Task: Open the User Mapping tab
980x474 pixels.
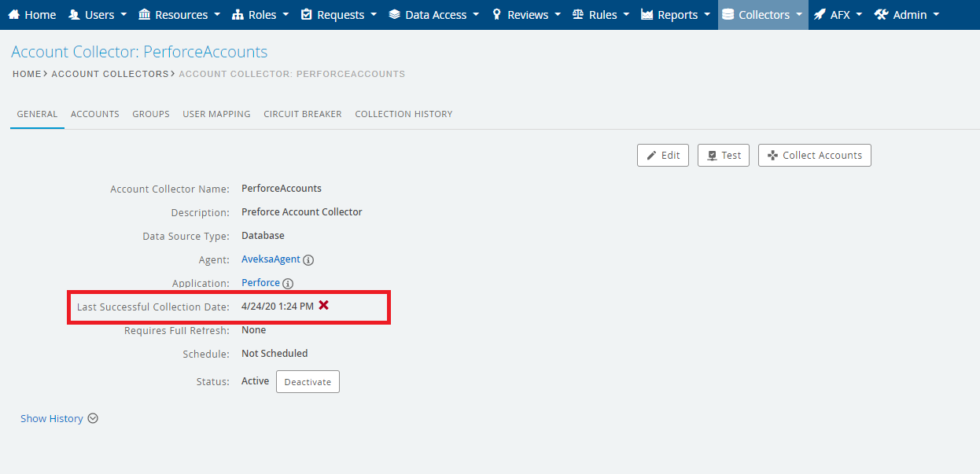Action: click(216, 114)
